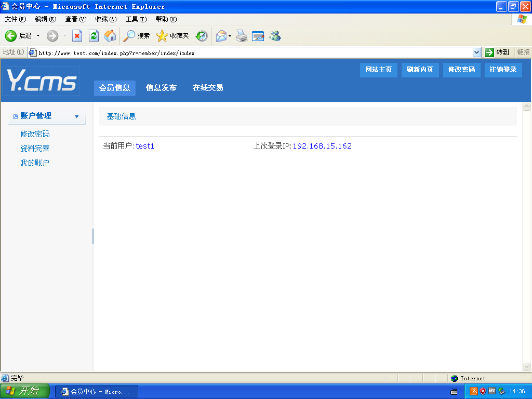The width and height of the screenshot is (532, 399).
Task: Click the 转到 Go button
Action: coord(497,52)
